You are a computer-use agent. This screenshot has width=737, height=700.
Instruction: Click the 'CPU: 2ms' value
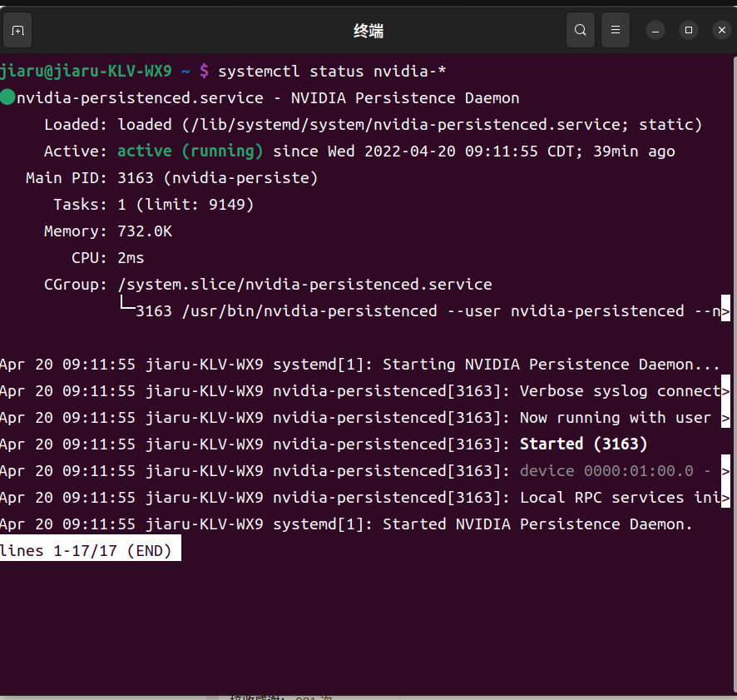pos(131,258)
